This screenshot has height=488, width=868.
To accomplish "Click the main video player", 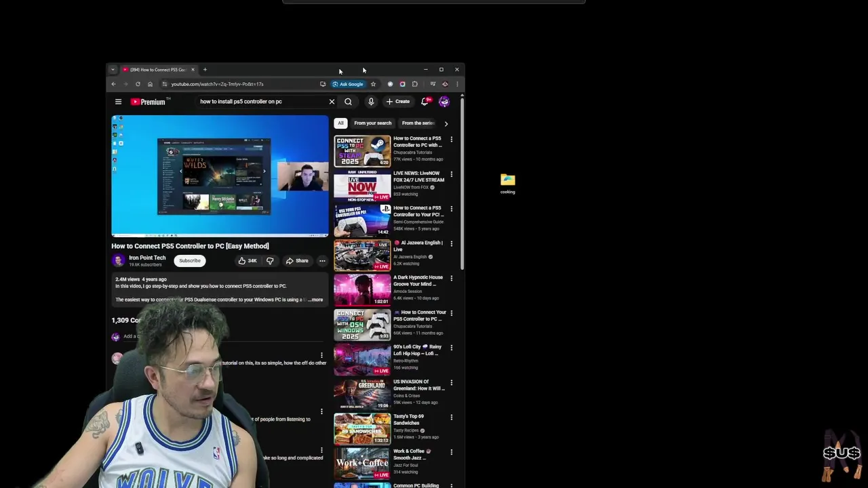I will tap(220, 176).
